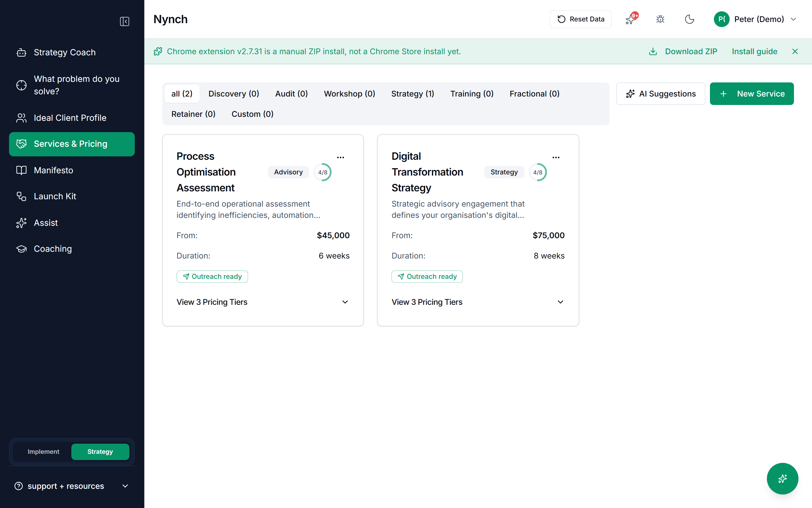Collapse the sidebar panel icon
The width and height of the screenshot is (812, 508).
pyautogui.click(x=125, y=21)
